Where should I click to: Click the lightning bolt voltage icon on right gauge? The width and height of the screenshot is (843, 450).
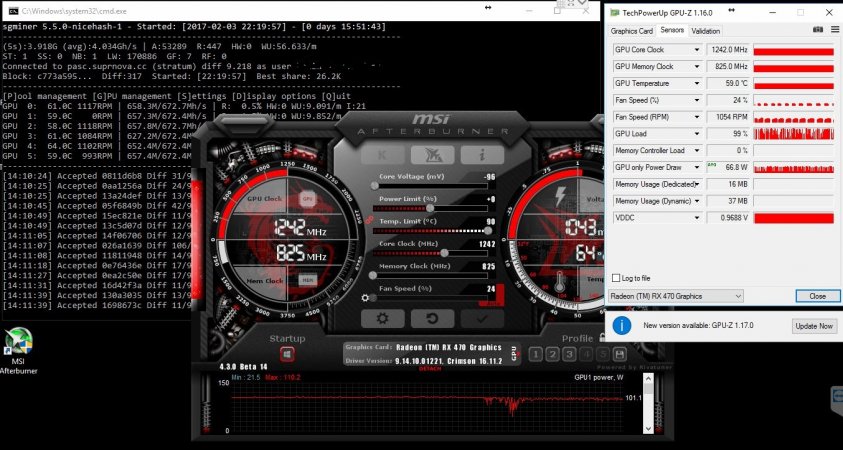tap(561, 196)
